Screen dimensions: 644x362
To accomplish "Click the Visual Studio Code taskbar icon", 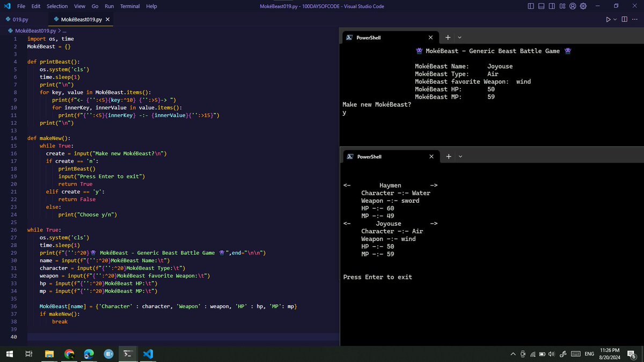I will 148,354.
